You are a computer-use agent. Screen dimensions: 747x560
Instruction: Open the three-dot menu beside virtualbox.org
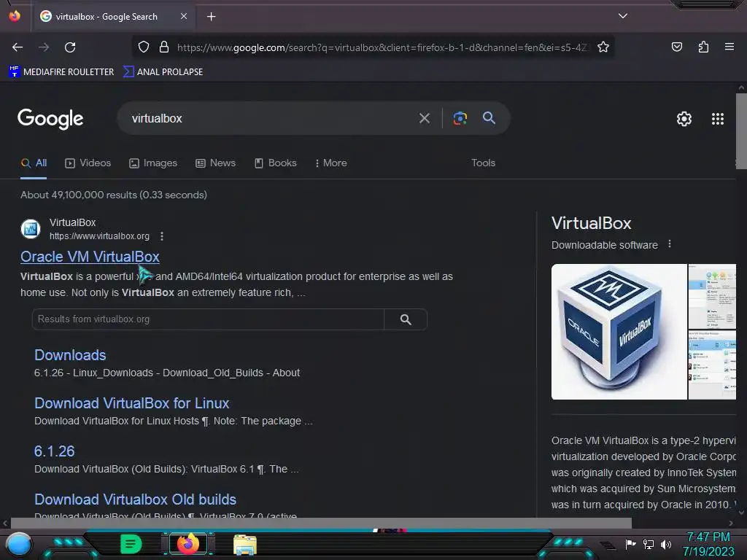[162, 236]
